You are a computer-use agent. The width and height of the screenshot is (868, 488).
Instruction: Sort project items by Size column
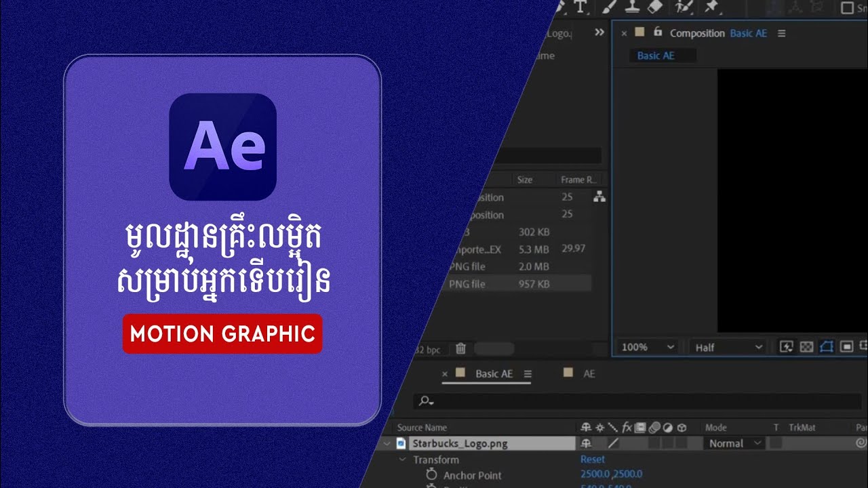525,180
